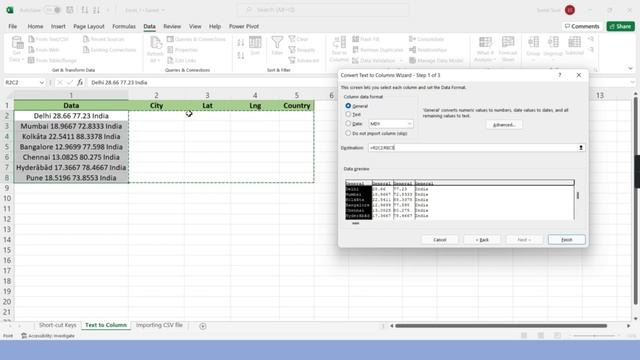This screenshot has width=640, height=360.
Task: Open the Short-cut Keys sheet
Action: coord(58,325)
